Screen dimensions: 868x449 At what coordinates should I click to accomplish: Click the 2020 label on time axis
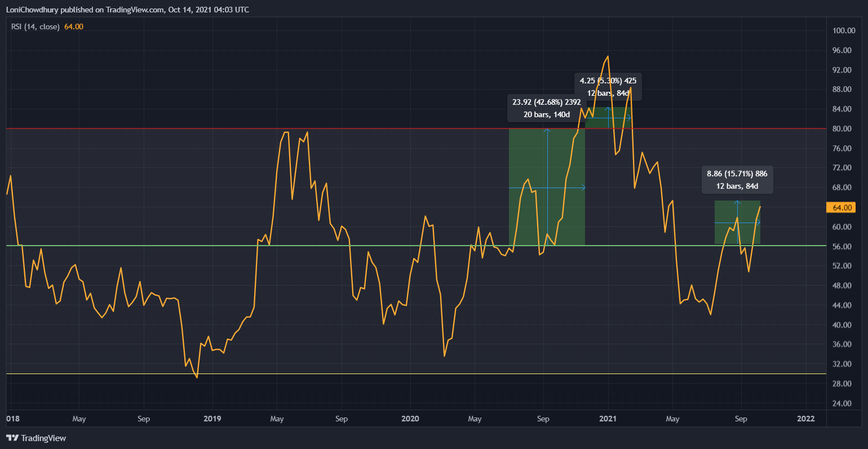410,419
